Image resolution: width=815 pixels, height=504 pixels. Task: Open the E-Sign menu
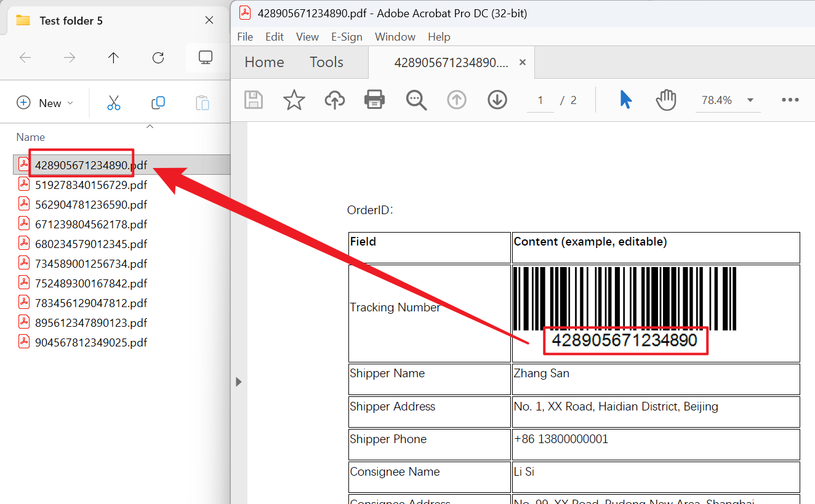[347, 37]
